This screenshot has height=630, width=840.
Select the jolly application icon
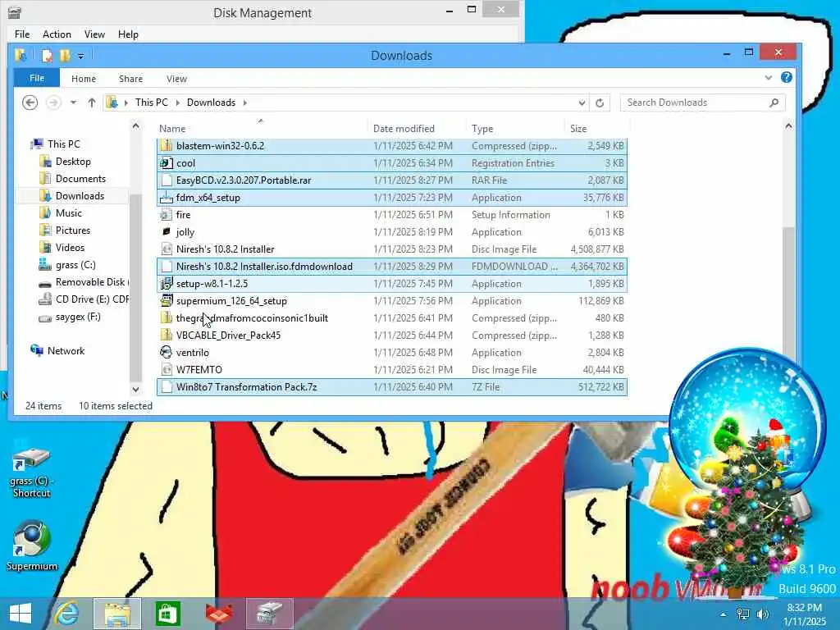coord(166,232)
